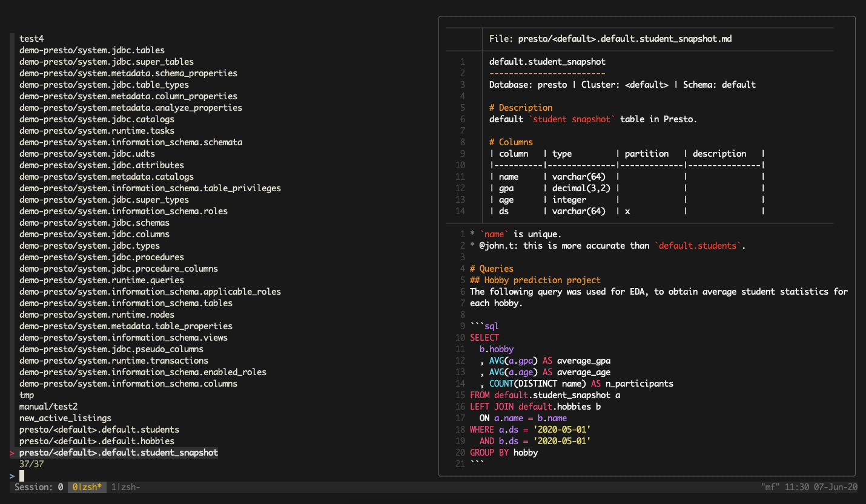Screen dimensions: 866x504
Task: Focus the fzf search prompt input
Action: (x=22, y=476)
